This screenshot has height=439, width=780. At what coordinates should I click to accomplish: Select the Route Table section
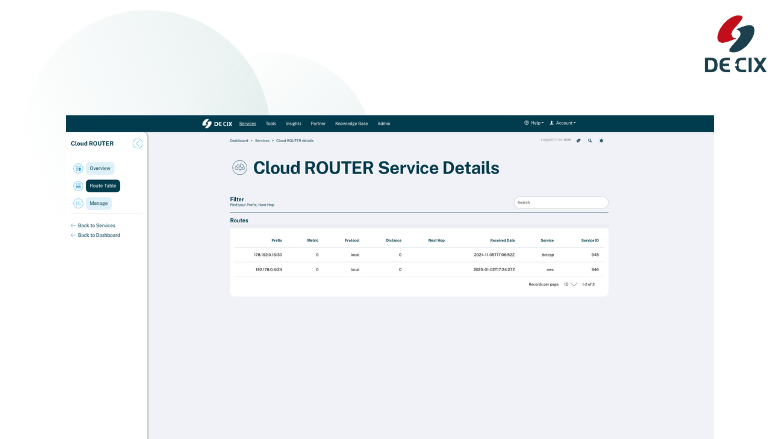point(103,186)
